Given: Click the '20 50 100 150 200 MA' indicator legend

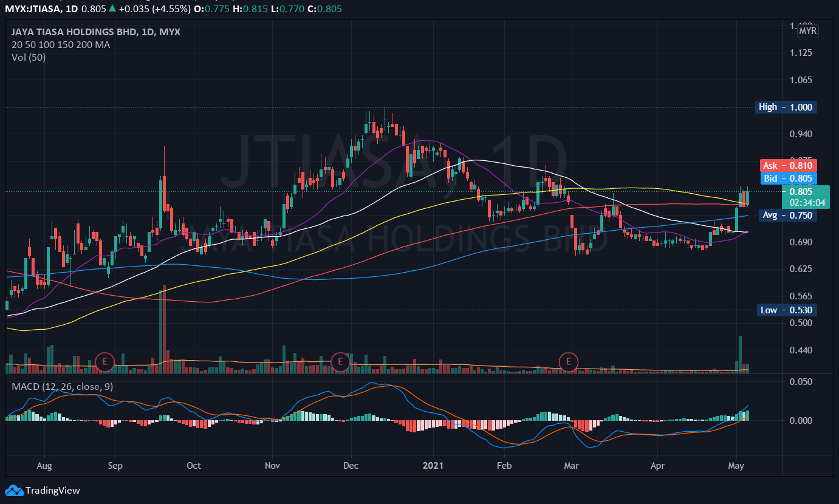Looking at the screenshot, I should click(x=61, y=45).
